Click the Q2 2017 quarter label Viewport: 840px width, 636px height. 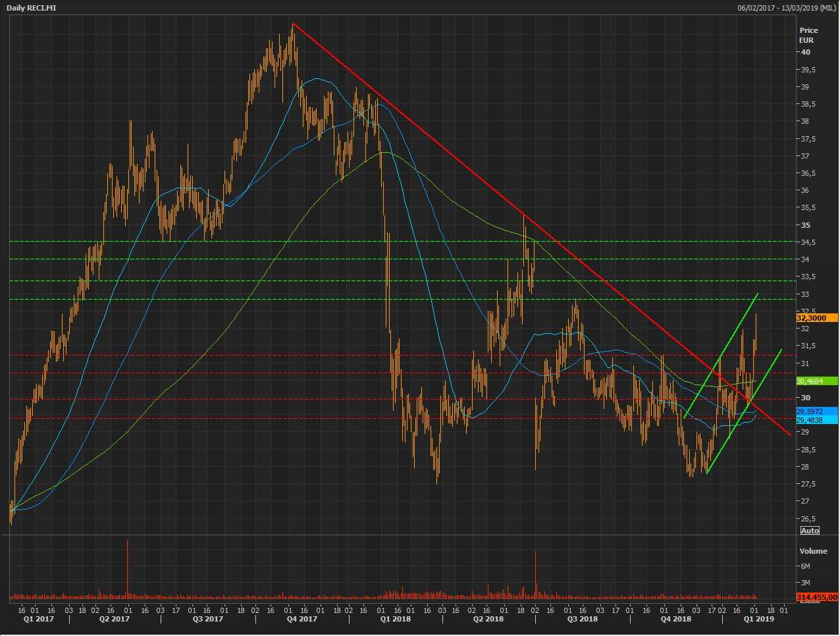[115, 619]
